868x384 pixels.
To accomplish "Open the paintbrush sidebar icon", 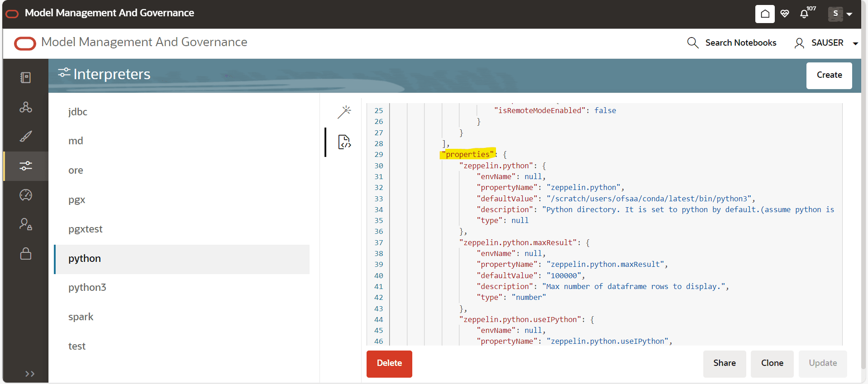I will (x=26, y=137).
